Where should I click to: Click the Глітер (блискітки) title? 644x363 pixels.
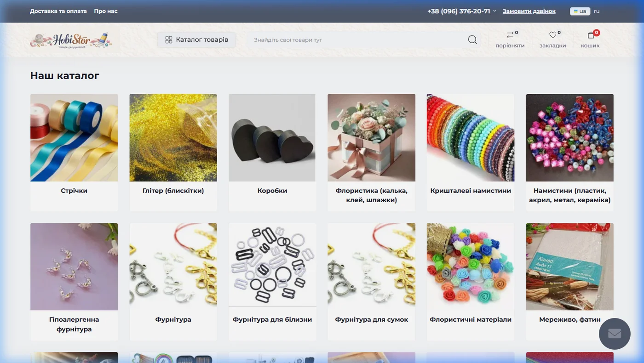(x=173, y=191)
